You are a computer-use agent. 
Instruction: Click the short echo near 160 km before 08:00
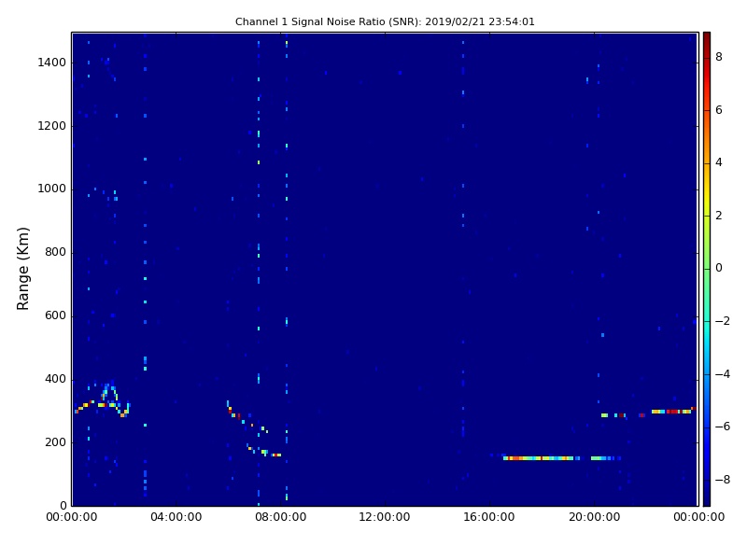click(x=276, y=455)
